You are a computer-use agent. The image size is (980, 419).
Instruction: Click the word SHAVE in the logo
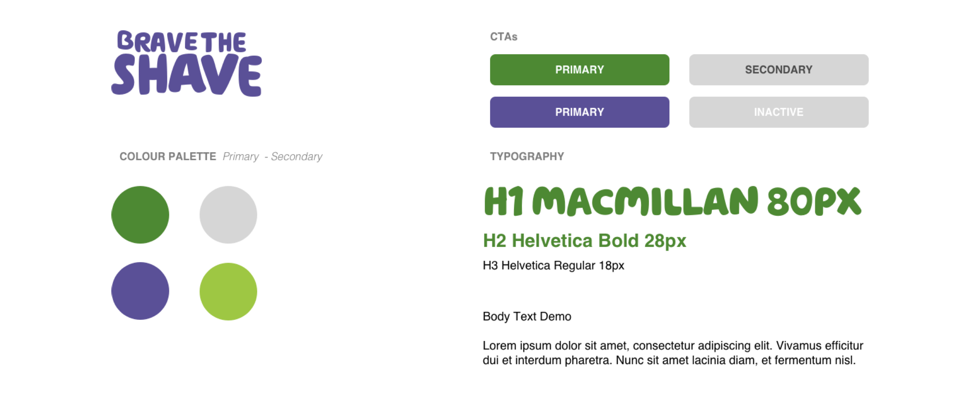[186, 75]
